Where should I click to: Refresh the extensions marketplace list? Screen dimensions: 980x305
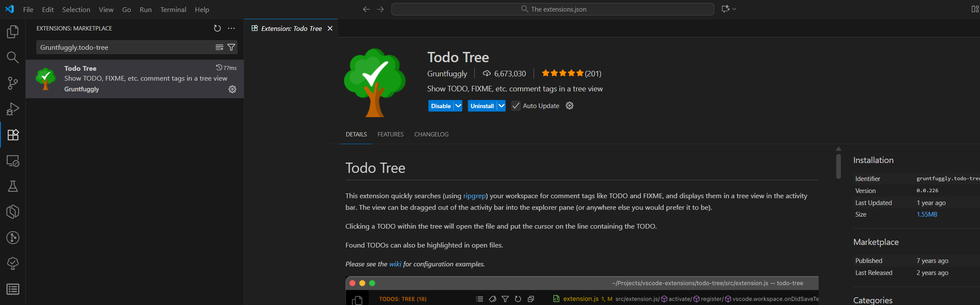(217, 28)
